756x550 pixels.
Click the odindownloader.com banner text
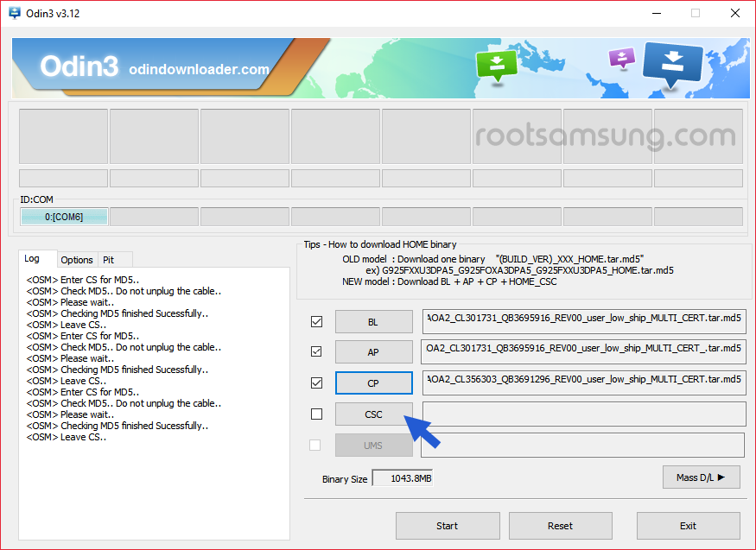click(199, 69)
